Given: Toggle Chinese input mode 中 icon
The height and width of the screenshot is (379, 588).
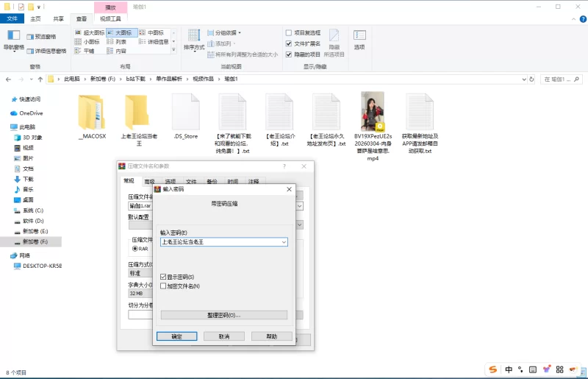Looking at the screenshot, I should (509, 369).
